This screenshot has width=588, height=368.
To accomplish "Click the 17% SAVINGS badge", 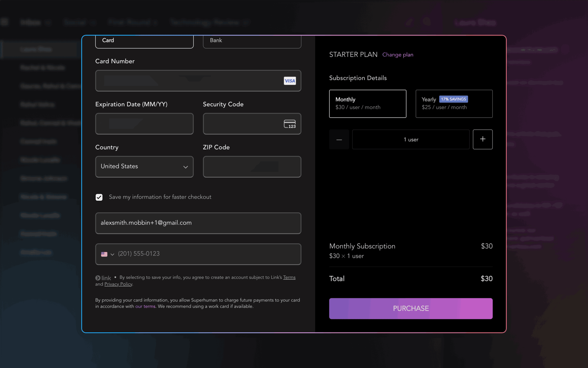I will pyautogui.click(x=454, y=99).
